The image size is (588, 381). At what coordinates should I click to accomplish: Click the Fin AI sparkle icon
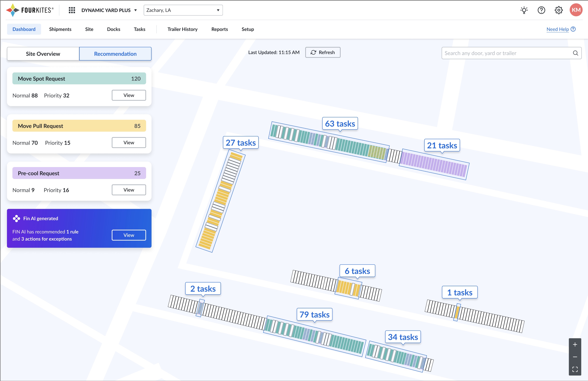pos(16,218)
